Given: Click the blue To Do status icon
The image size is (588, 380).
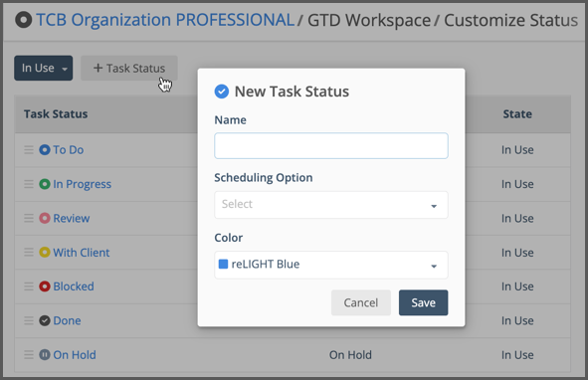Looking at the screenshot, I should 45,150.
